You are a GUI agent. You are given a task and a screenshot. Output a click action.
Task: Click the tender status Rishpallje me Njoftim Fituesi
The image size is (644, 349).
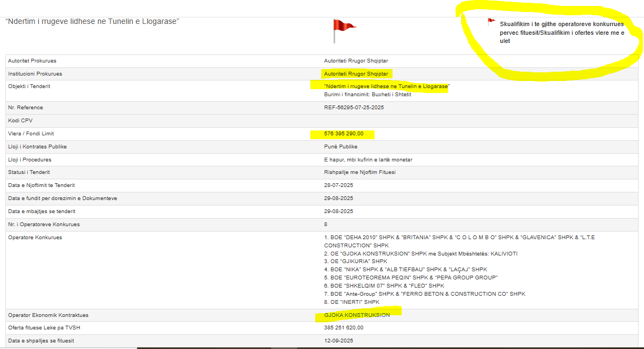360,172
